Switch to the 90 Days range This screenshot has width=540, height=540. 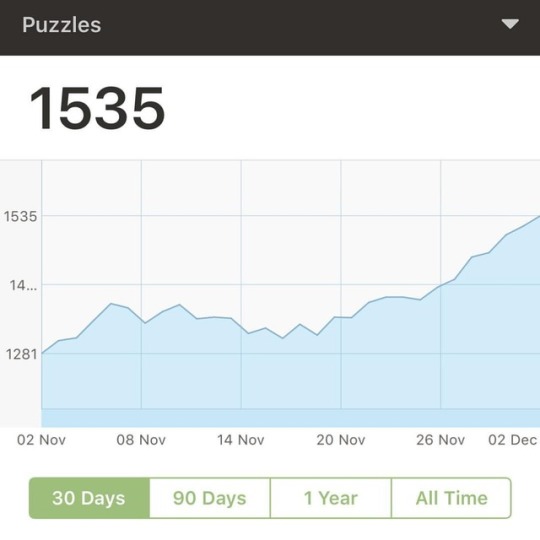pyautogui.click(x=210, y=498)
